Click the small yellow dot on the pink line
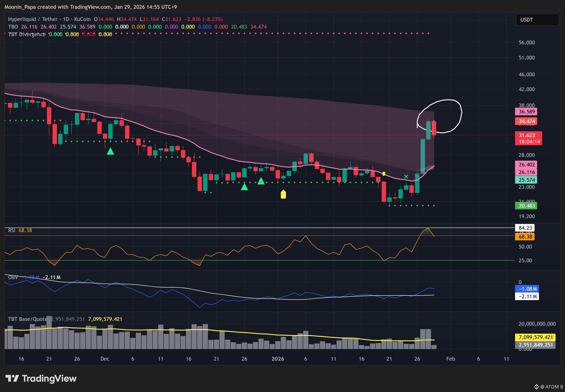The height and width of the screenshot is (392, 565). [x=384, y=174]
